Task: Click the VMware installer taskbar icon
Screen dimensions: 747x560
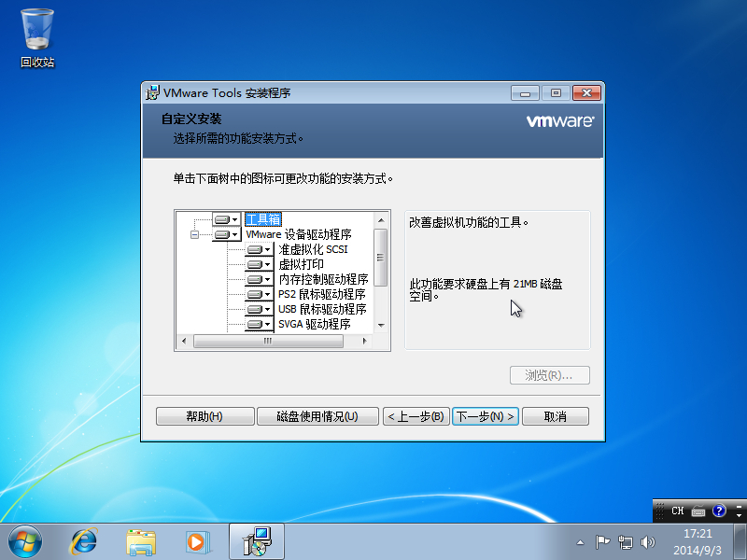Action: 257,541
